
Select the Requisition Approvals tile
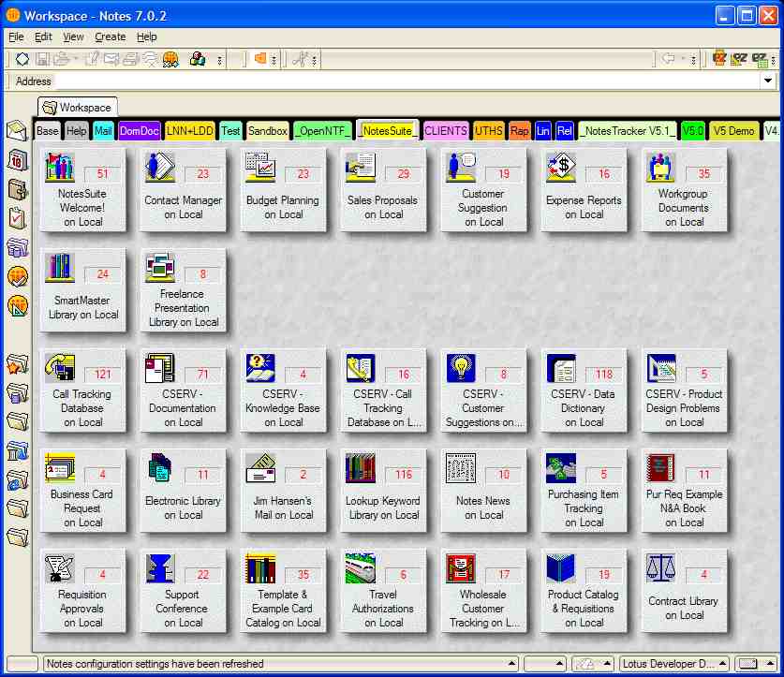pos(82,591)
